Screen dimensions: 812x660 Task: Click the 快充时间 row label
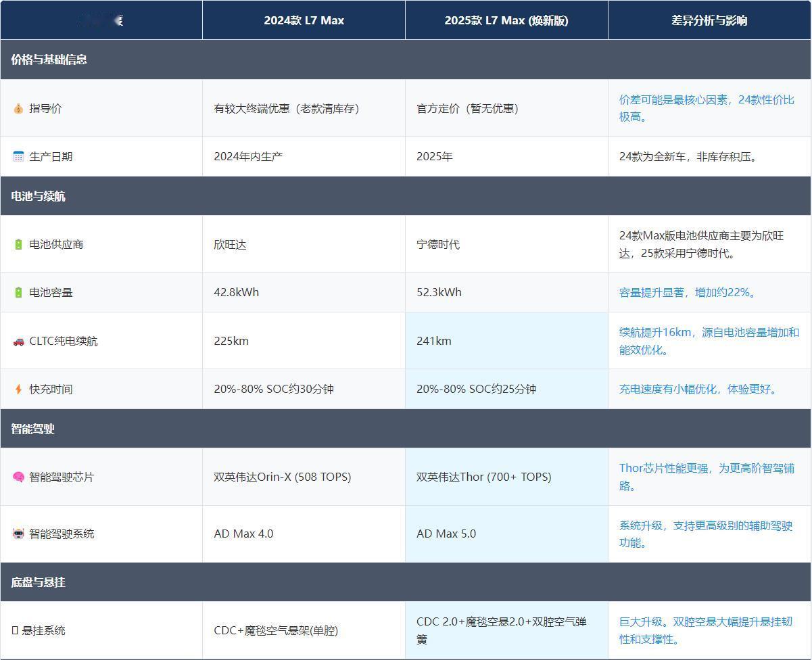click(51, 389)
